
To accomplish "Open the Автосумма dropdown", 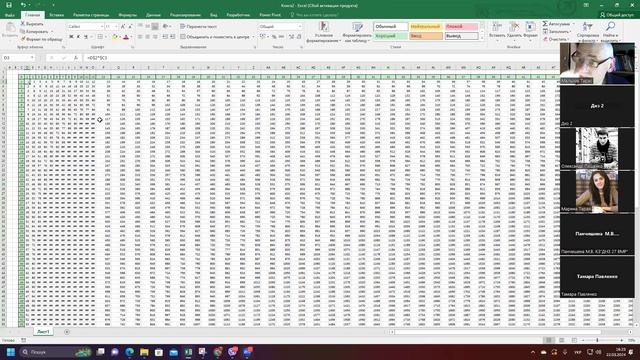I will [x=573, y=24].
